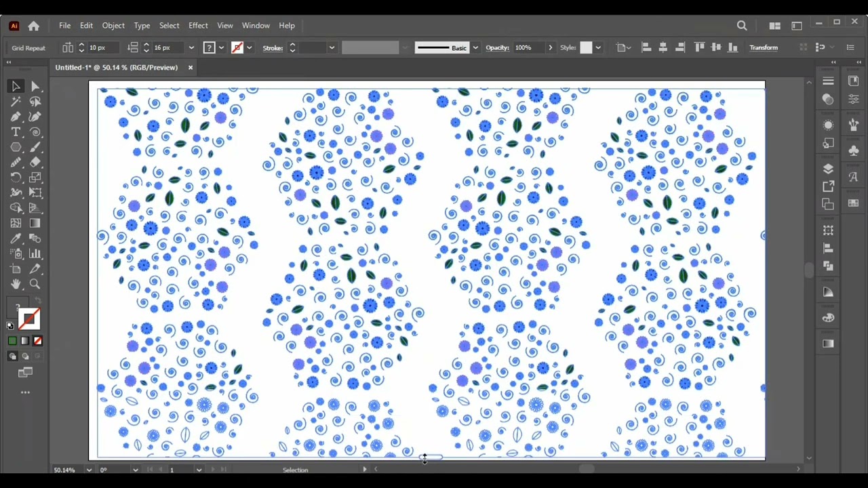The height and width of the screenshot is (488, 868).
Task: Select the Gradient tool
Action: 35,223
